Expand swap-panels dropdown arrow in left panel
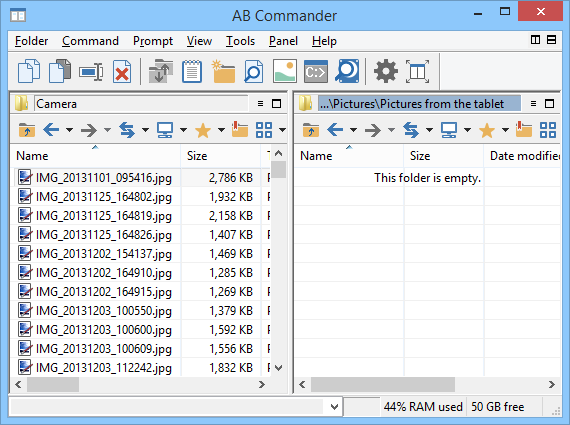The height and width of the screenshot is (425, 570). click(145, 130)
